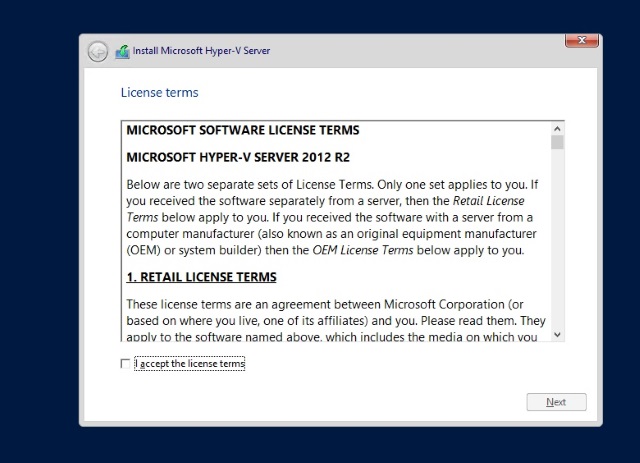Click "MICROSOFT HYPER-V SERVER 2012 R2" line
640x463 pixels.
(x=238, y=157)
